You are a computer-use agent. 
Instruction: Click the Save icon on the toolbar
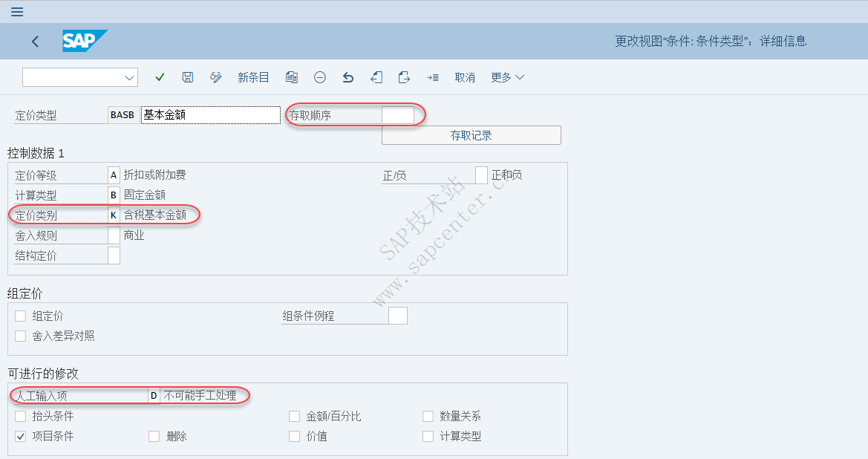point(187,76)
